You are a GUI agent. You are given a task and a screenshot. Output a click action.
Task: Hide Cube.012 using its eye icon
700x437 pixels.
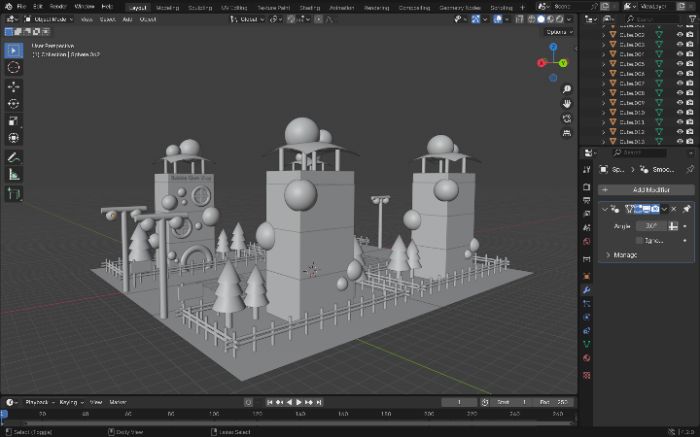pyautogui.click(x=679, y=132)
